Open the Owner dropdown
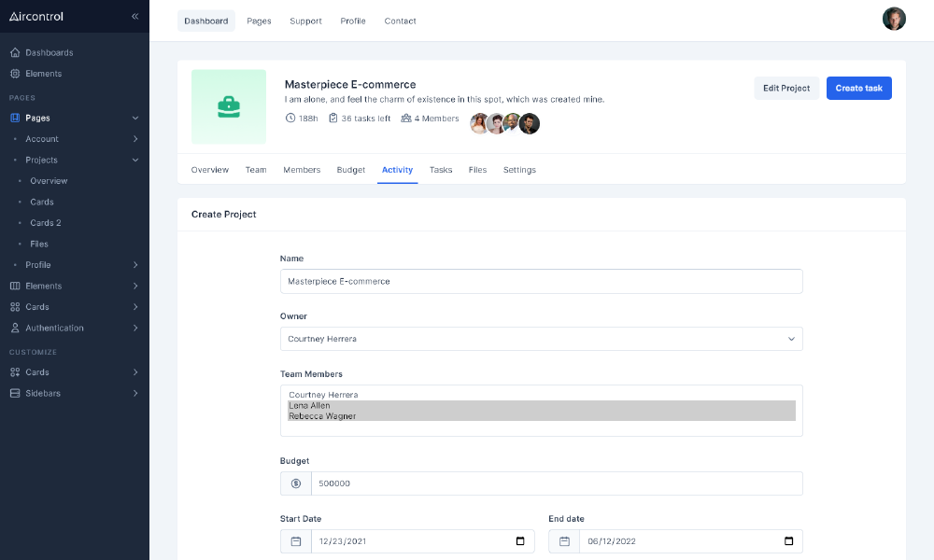934x560 pixels. tap(541, 339)
